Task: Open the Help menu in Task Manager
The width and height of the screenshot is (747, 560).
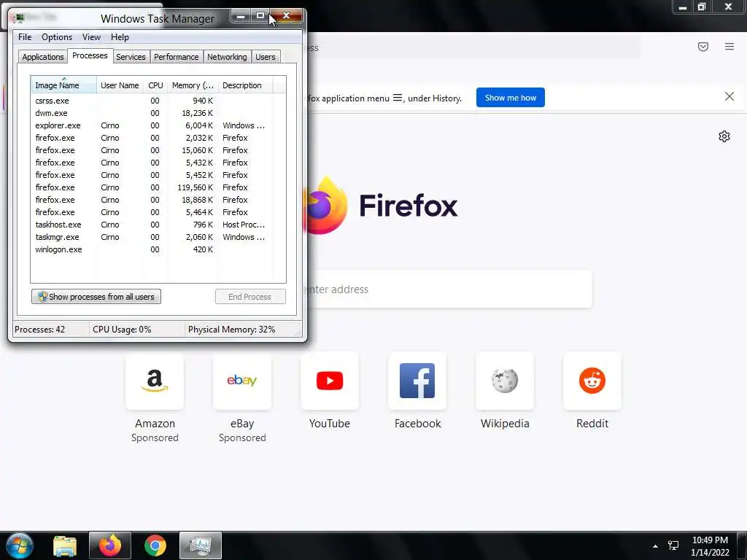Action: [120, 37]
